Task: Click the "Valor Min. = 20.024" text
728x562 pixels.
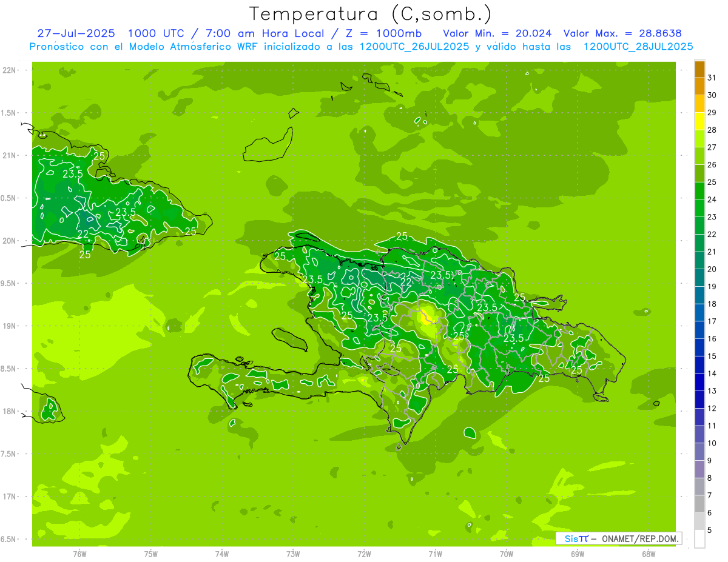Action: (498, 33)
